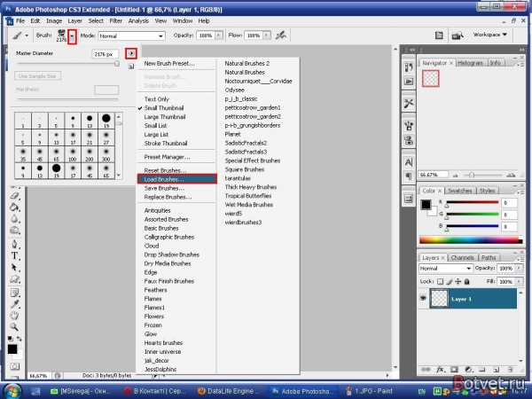Click Adobe Photoshop taskbar button
The height and width of the screenshot is (399, 532).
[x=302, y=391]
